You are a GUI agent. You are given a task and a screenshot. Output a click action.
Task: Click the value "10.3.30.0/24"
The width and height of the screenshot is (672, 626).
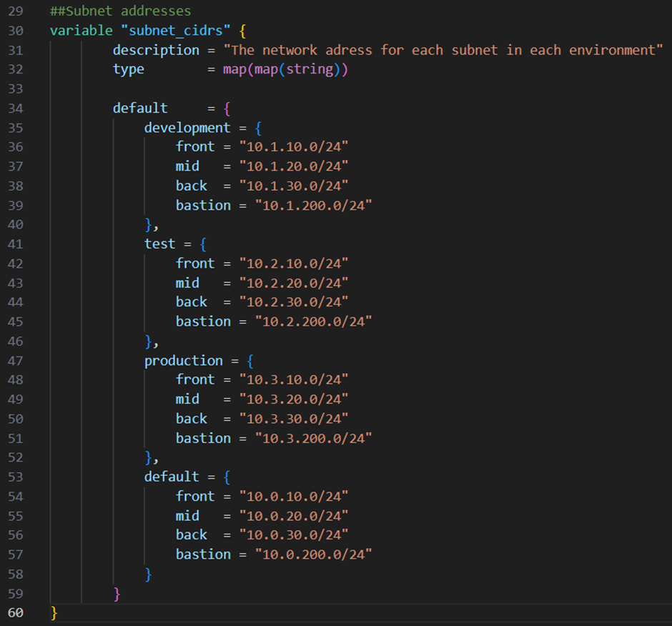(x=294, y=419)
